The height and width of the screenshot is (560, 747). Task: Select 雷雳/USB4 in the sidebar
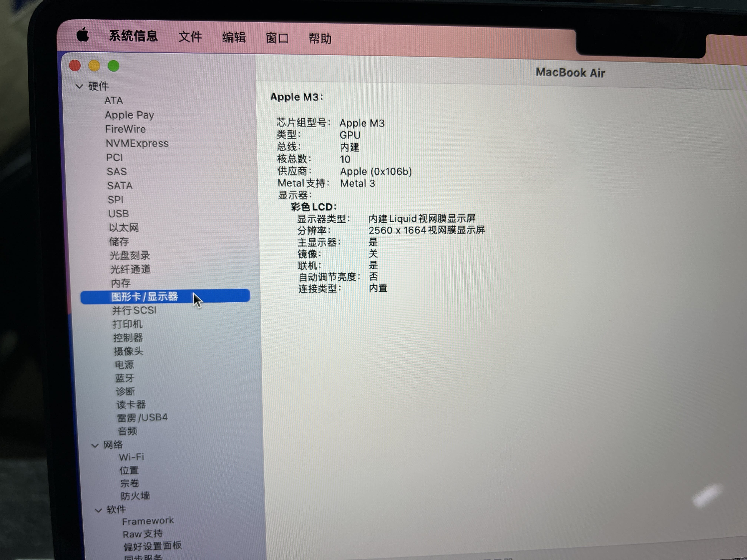tap(142, 418)
